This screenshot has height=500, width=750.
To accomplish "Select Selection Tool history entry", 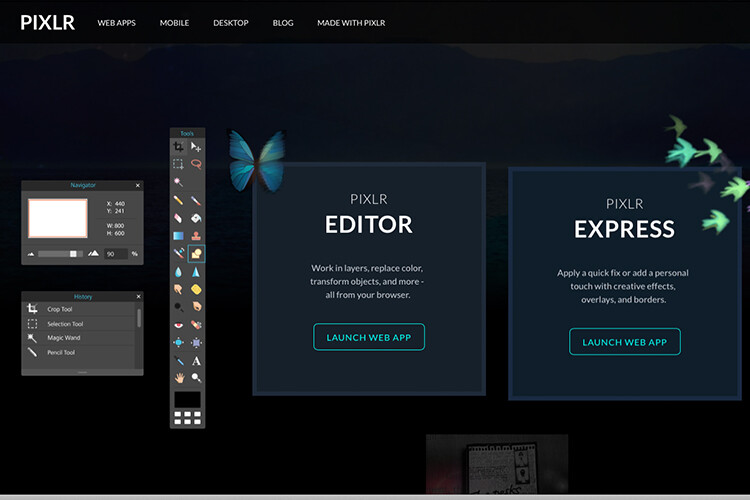I will pyautogui.click(x=79, y=324).
